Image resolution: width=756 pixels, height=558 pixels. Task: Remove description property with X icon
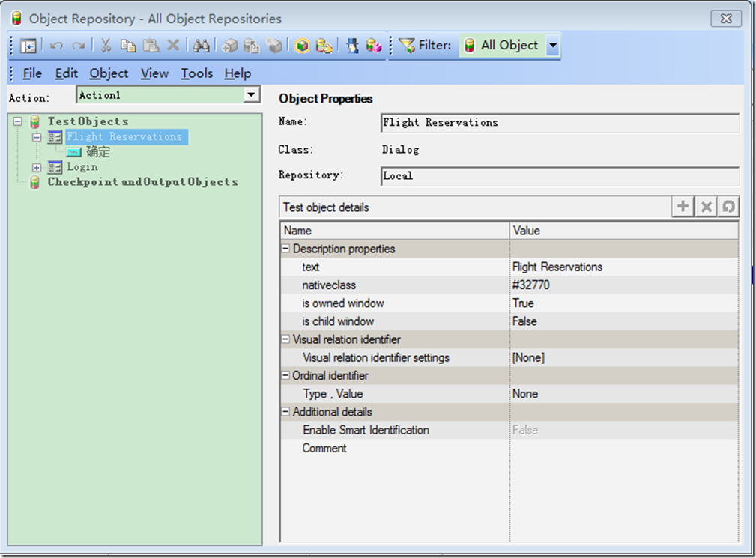(706, 207)
